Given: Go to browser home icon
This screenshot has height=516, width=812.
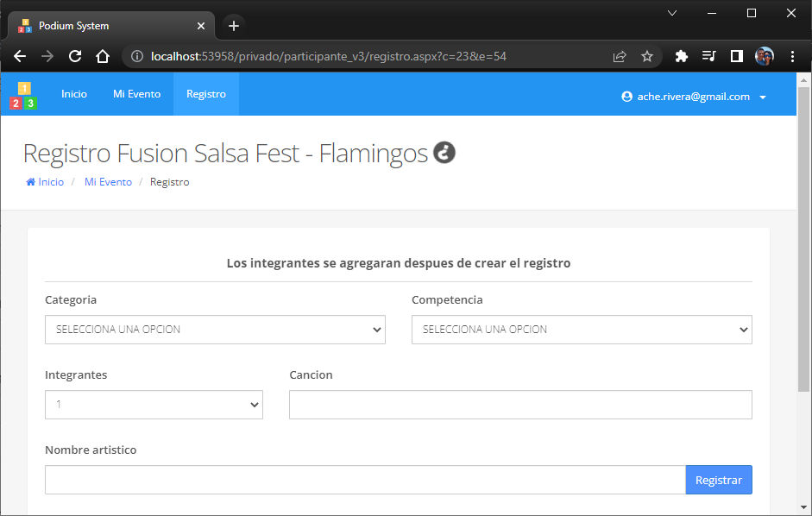Looking at the screenshot, I should [103, 56].
